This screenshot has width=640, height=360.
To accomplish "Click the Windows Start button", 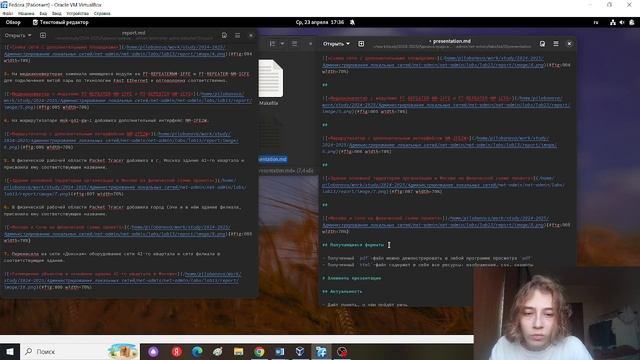I will click(x=10, y=351).
